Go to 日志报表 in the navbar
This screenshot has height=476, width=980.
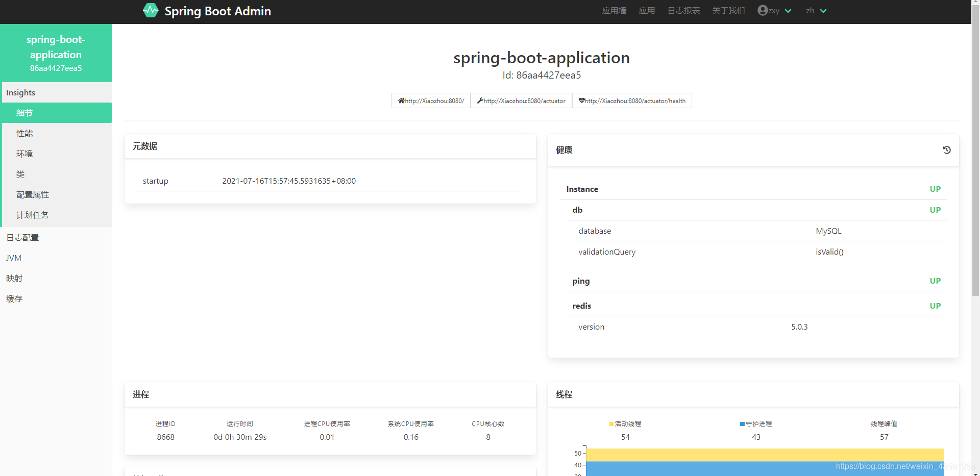[683, 11]
